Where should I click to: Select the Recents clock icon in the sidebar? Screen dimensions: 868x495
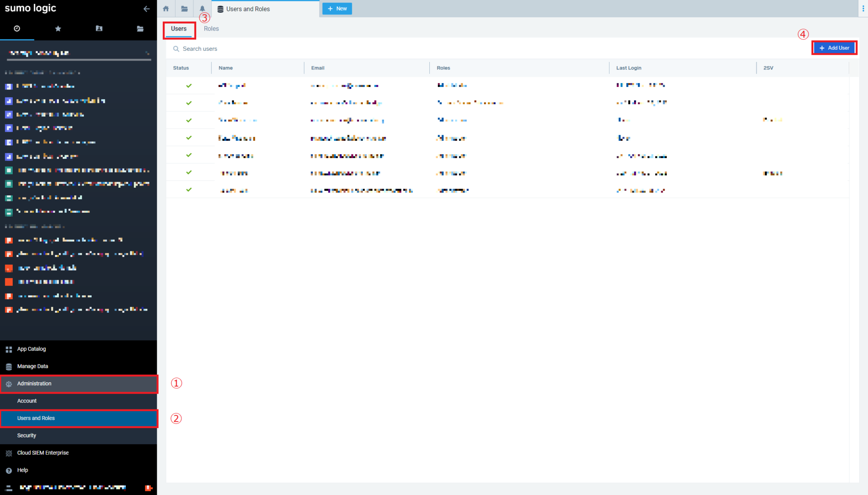[17, 28]
